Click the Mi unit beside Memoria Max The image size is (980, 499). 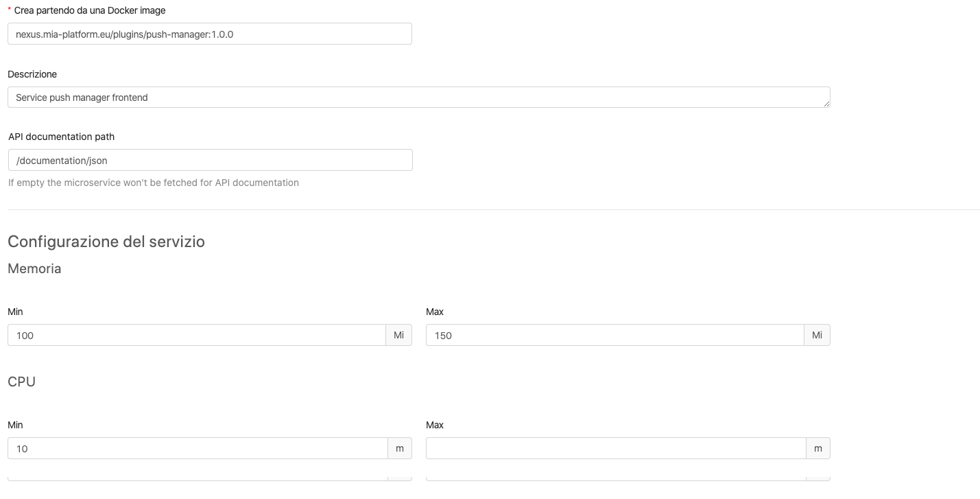pyautogui.click(x=817, y=336)
